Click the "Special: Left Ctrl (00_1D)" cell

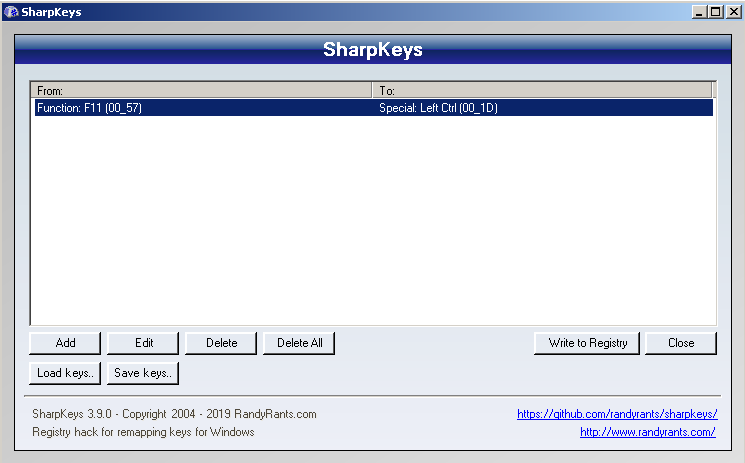438,108
